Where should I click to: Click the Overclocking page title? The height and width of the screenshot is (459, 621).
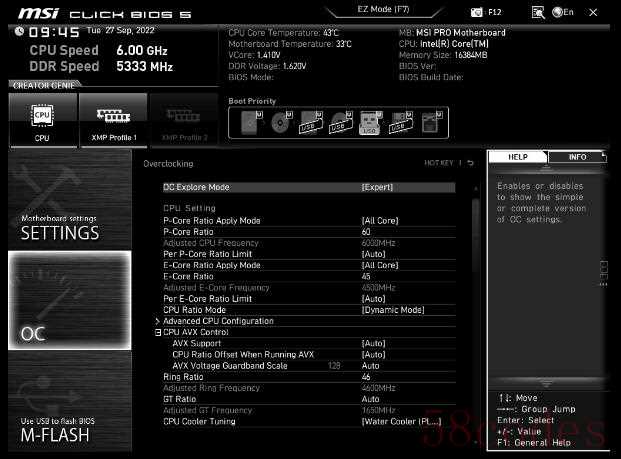(168, 164)
